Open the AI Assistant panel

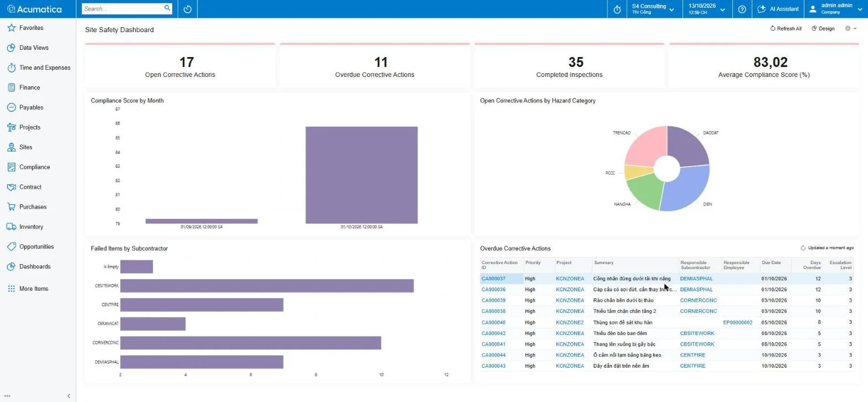point(778,9)
